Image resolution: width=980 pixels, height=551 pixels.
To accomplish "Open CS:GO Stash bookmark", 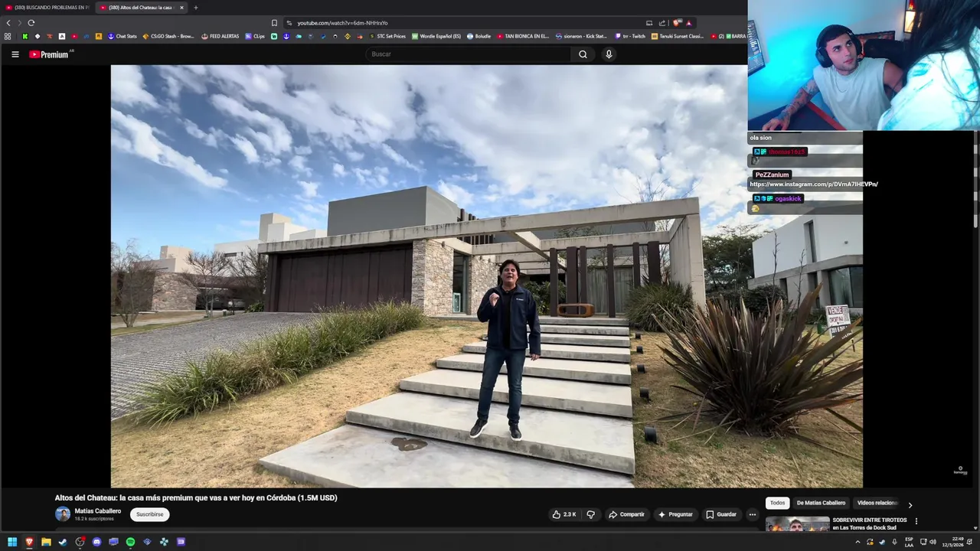I will pyautogui.click(x=168, y=36).
